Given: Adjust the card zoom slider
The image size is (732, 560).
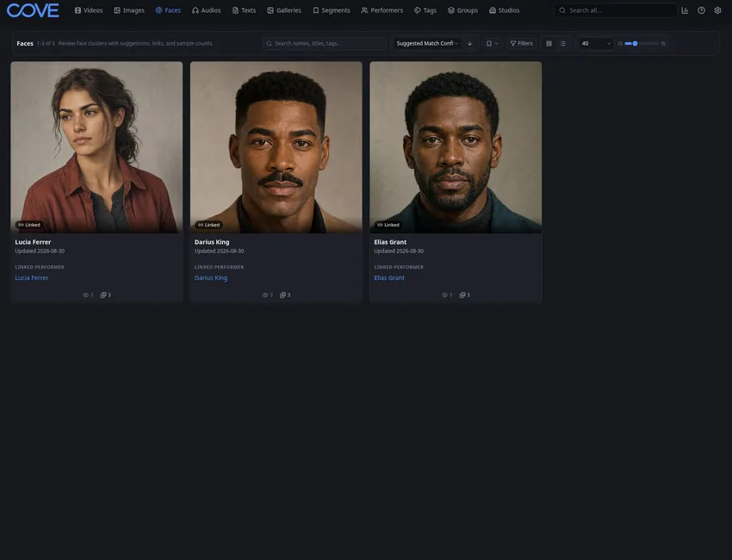Looking at the screenshot, I should pyautogui.click(x=642, y=43).
